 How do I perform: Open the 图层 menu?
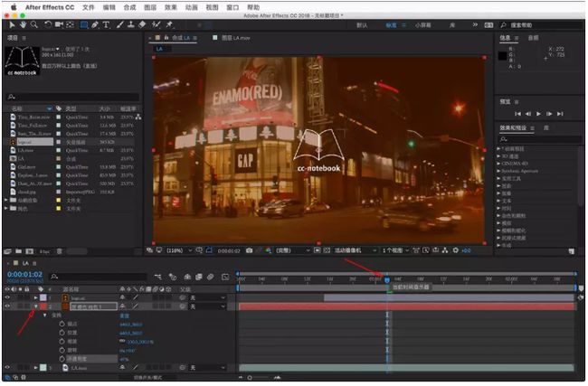tap(150, 7)
